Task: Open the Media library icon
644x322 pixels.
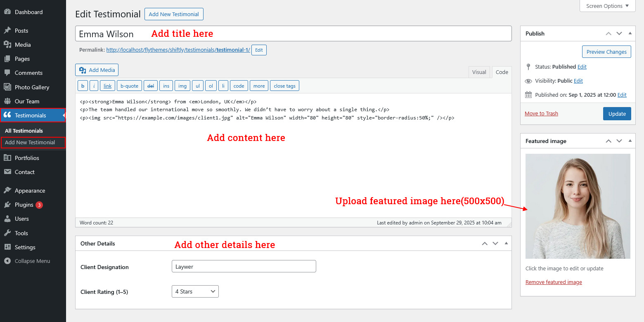Action: [7, 45]
